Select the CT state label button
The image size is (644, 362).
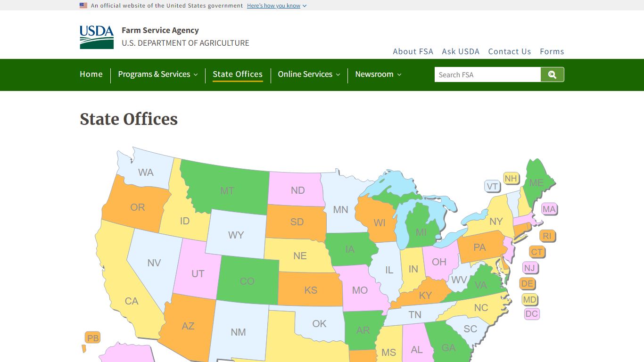[x=537, y=252]
